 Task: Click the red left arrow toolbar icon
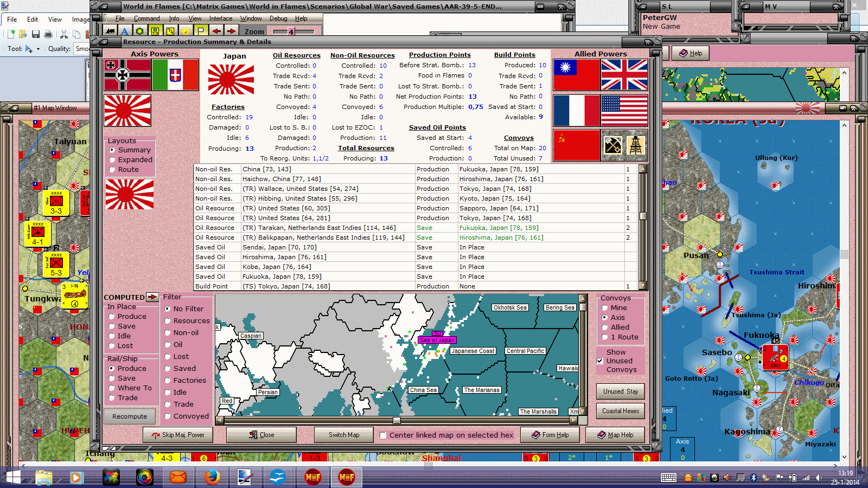(216, 31)
